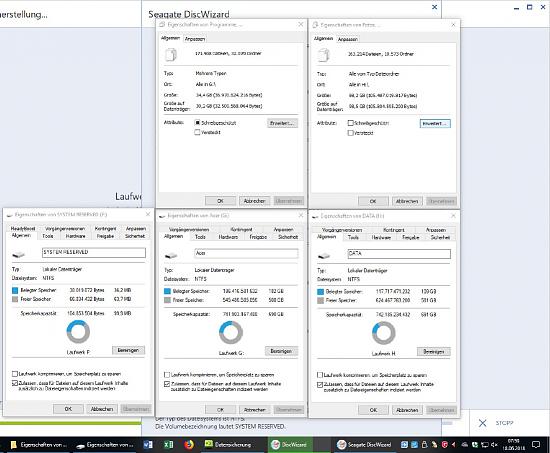Launch Firefox from the taskbar
This screenshot has width=550, height=453.
coord(189,445)
